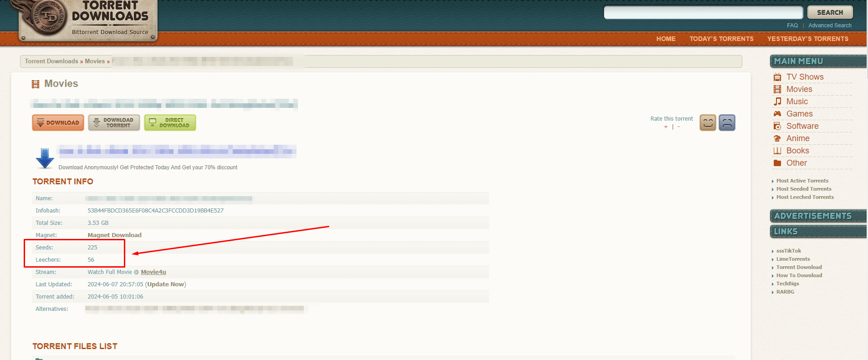868x360 pixels.
Task: Open Books category in main menu
Action: (x=797, y=151)
